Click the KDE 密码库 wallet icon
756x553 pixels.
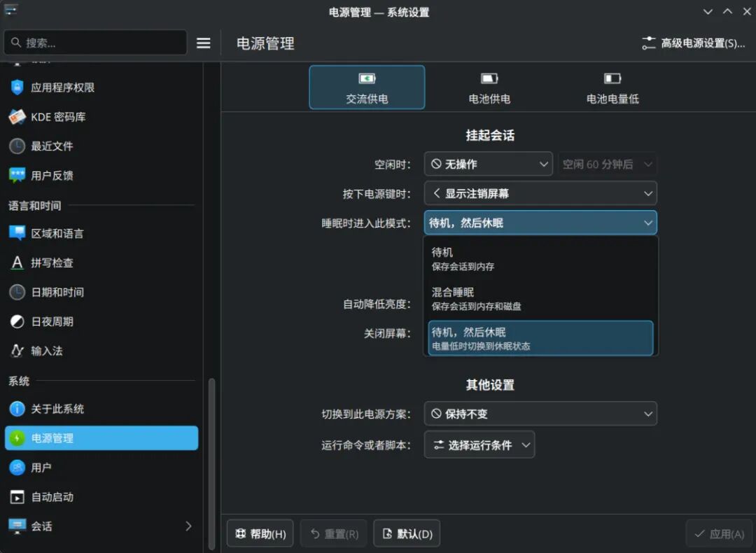coord(17,117)
